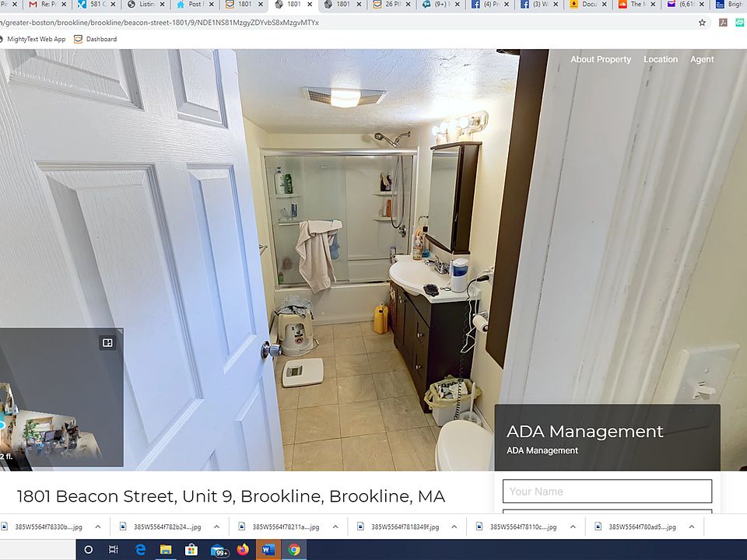
Task: Launch Microsoft Edge from the taskbar
Action: click(140, 550)
